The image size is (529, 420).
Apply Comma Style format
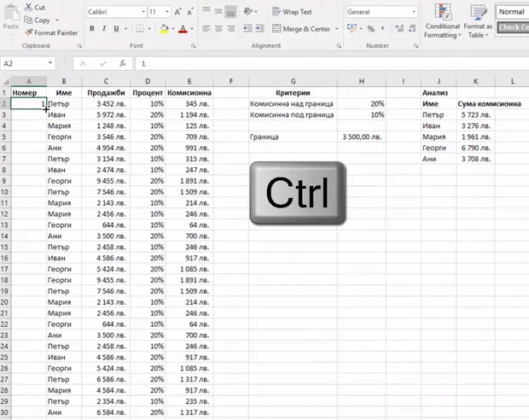pos(382,29)
